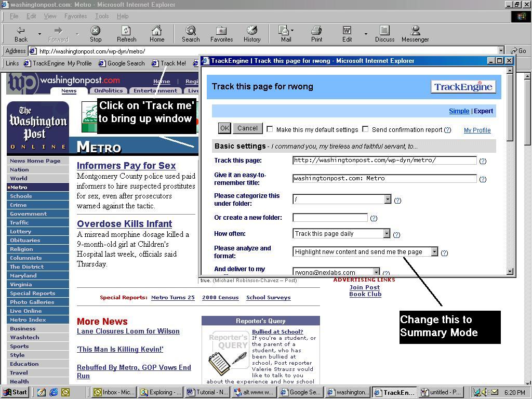The width and height of the screenshot is (532, 399).
Task: Click the Washington Post Online logo
Action: tap(37, 128)
